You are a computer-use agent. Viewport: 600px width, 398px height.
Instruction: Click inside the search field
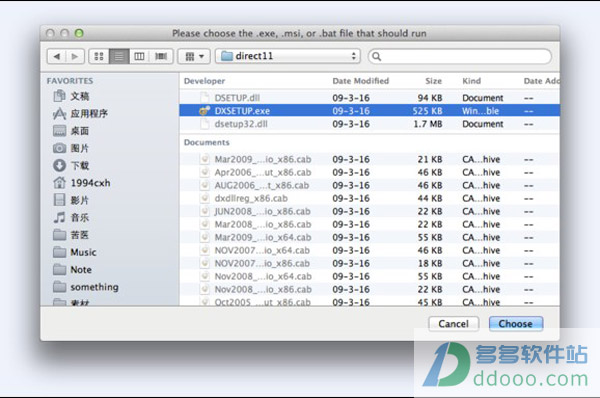(460, 57)
